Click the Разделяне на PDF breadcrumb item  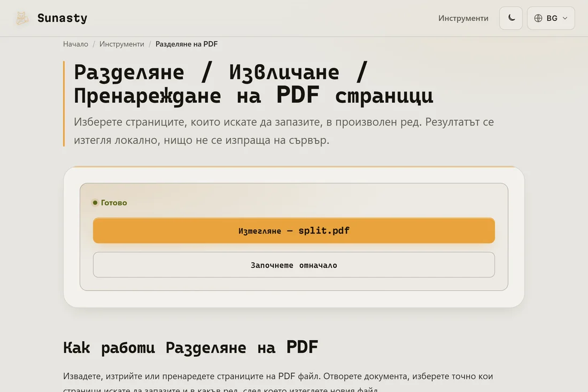click(187, 44)
